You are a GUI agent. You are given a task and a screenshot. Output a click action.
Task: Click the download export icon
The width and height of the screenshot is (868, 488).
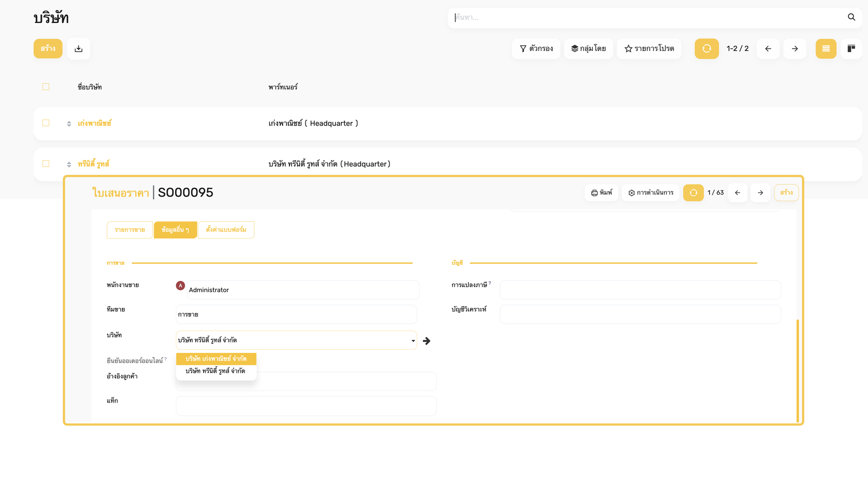coord(79,49)
